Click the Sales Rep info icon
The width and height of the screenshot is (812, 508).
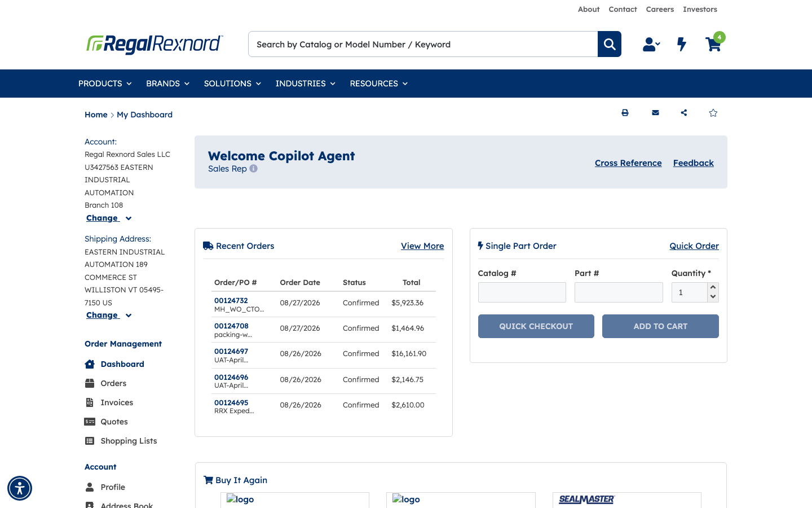[x=254, y=168]
